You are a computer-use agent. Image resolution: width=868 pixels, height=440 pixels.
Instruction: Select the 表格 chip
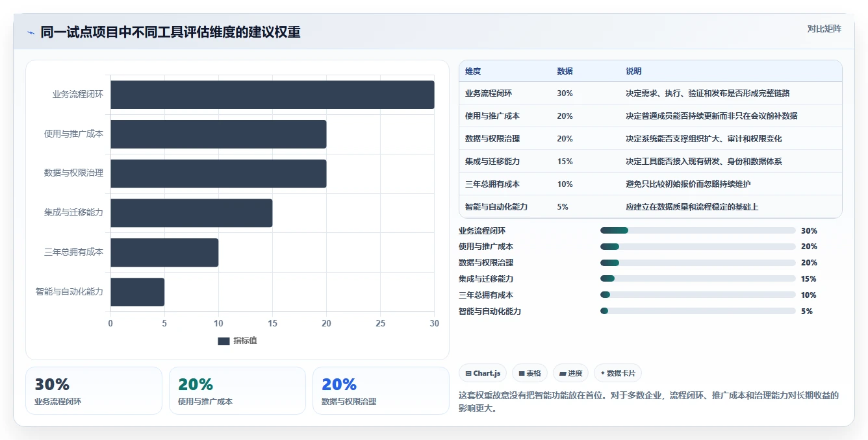coord(530,373)
